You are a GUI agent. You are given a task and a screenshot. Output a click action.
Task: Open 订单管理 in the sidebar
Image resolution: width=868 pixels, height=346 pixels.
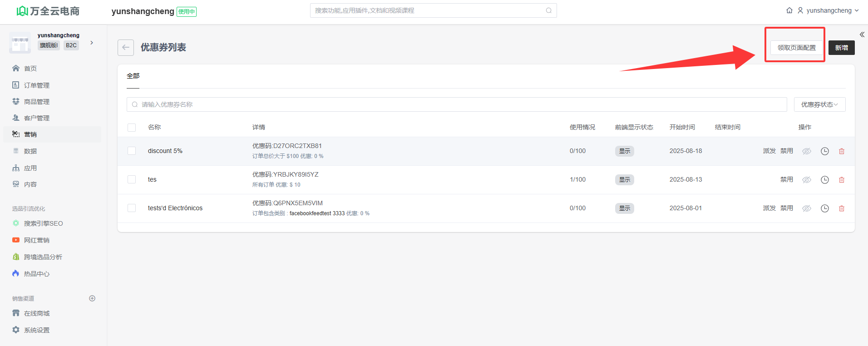(36, 85)
